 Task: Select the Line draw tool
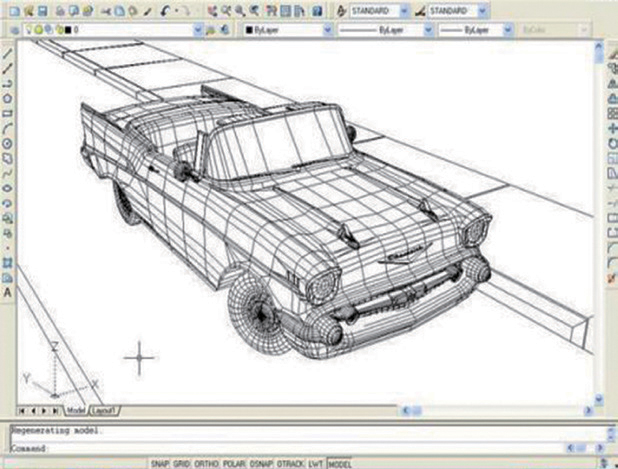(x=8, y=54)
